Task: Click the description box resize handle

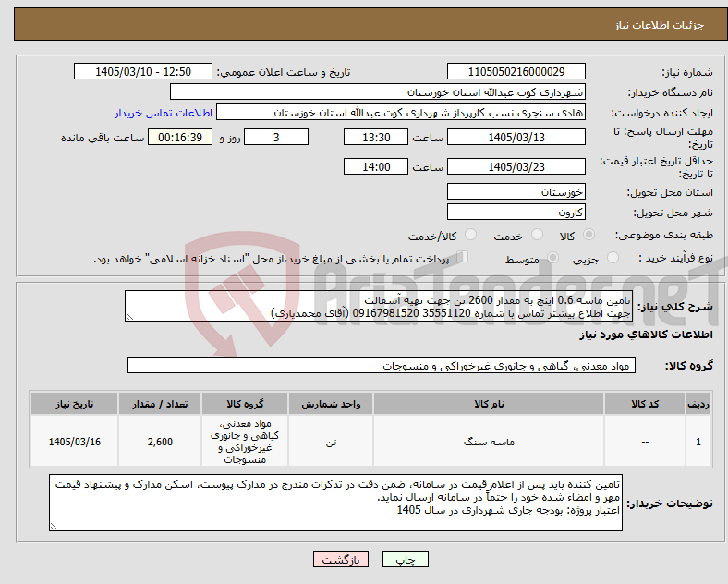Action: [129, 317]
